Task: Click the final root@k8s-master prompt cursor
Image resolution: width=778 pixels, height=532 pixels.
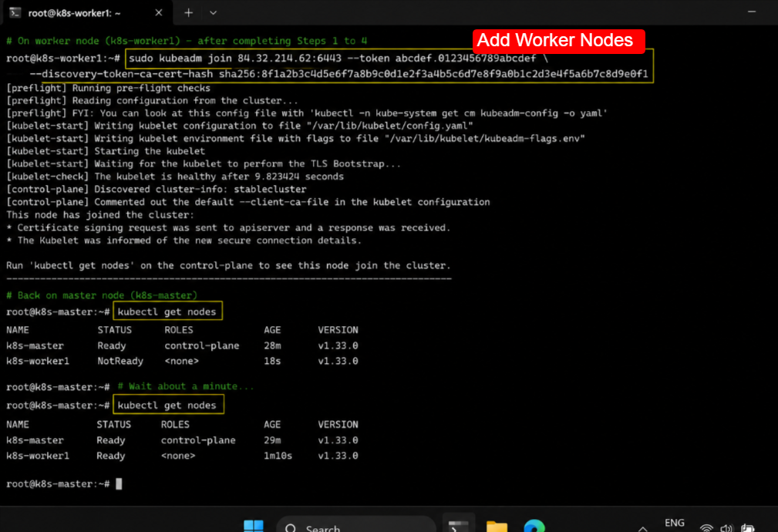Action: coord(119,484)
